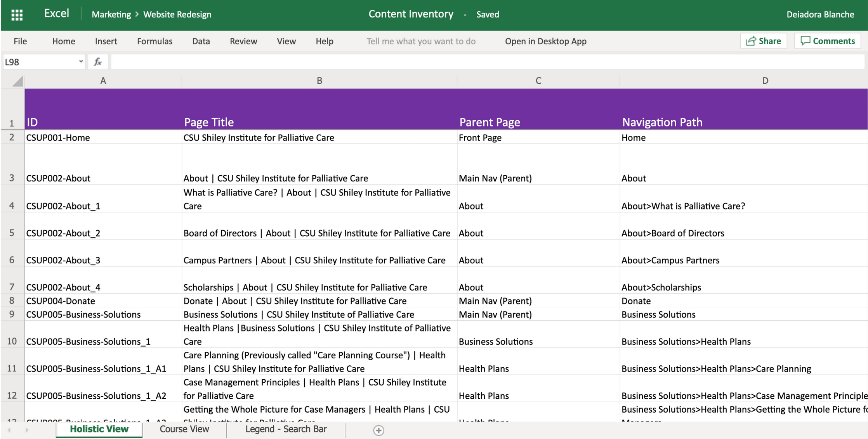This screenshot has height=439, width=868.
Task: Select cell starting Campus Partners | About
Action: 319,253
